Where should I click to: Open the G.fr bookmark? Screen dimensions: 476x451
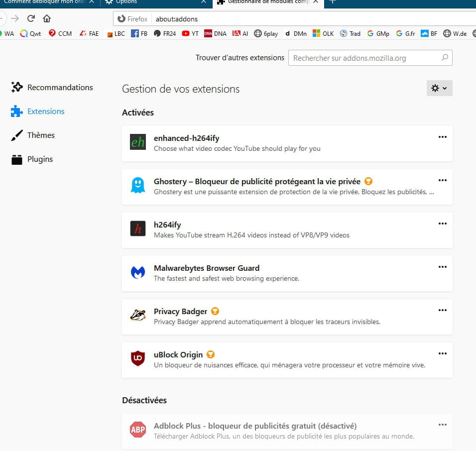[x=406, y=33]
